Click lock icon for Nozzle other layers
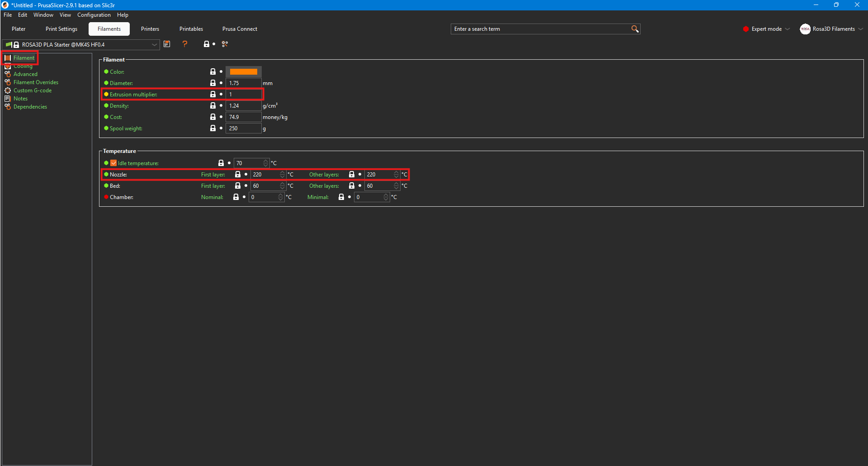Viewport: 868px width, 466px height. coord(352,174)
